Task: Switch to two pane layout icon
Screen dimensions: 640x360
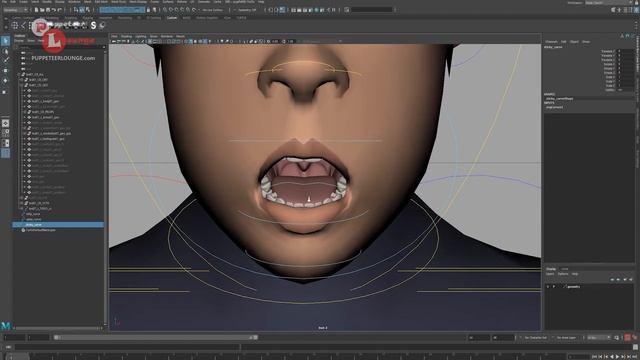Action: pyautogui.click(x=5, y=143)
